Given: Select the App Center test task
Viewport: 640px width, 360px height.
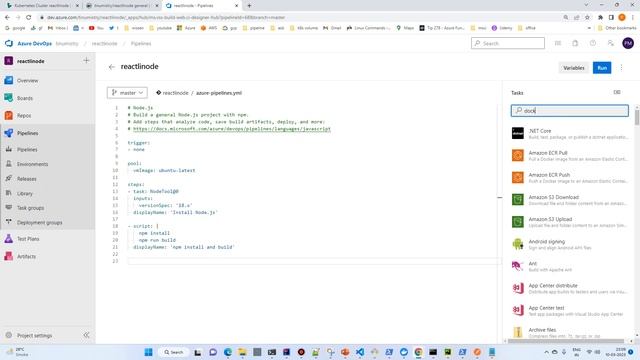Looking at the screenshot, I should tap(570, 310).
